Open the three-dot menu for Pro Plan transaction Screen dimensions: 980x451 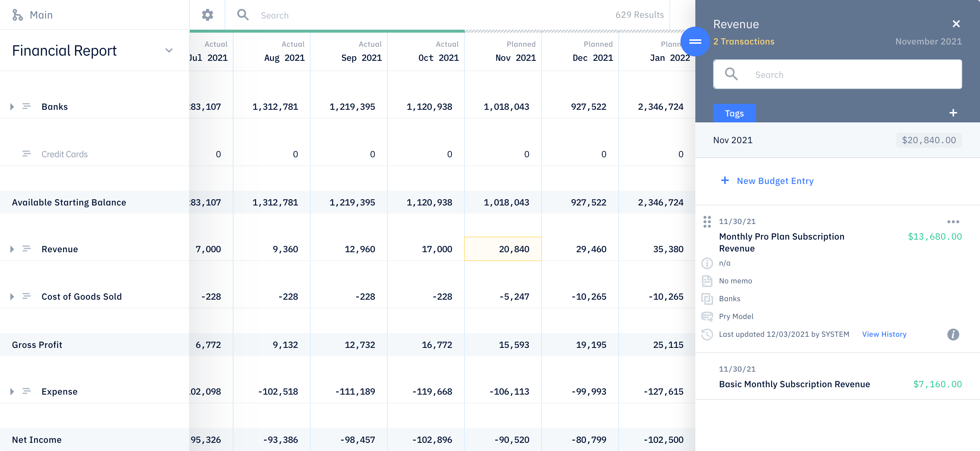pos(953,222)
